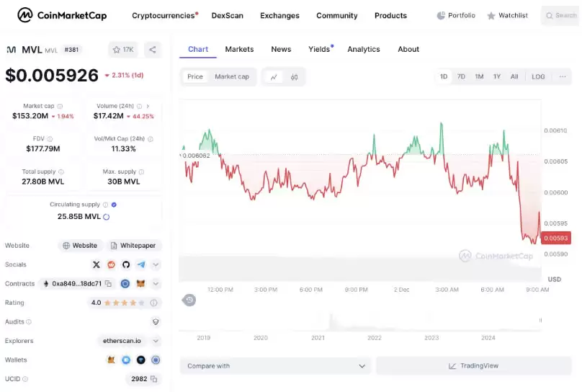582x392 pixels.
Task: Open the GitHub social link
Action: (x=126, y=264)
